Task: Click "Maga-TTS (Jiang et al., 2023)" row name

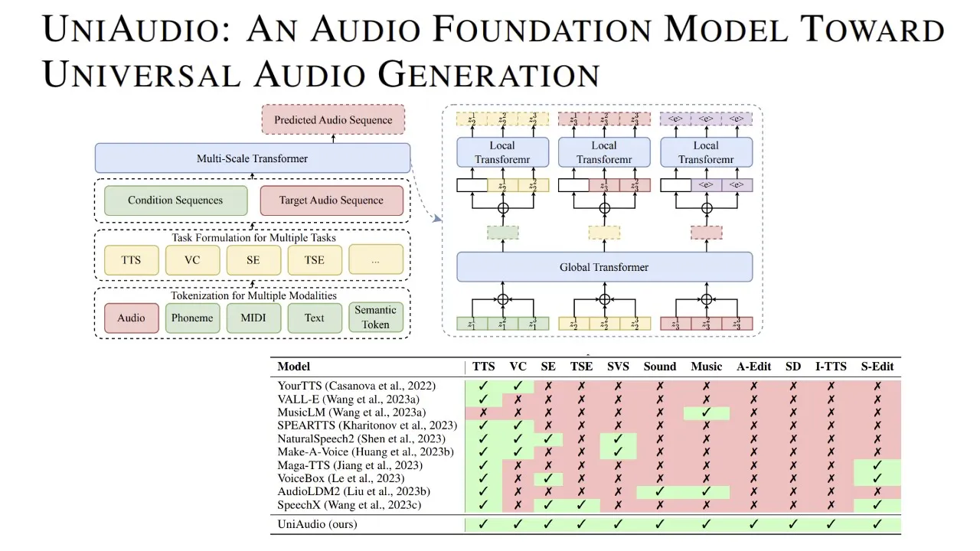Action: pyautogui.click(x=350, y=465)
